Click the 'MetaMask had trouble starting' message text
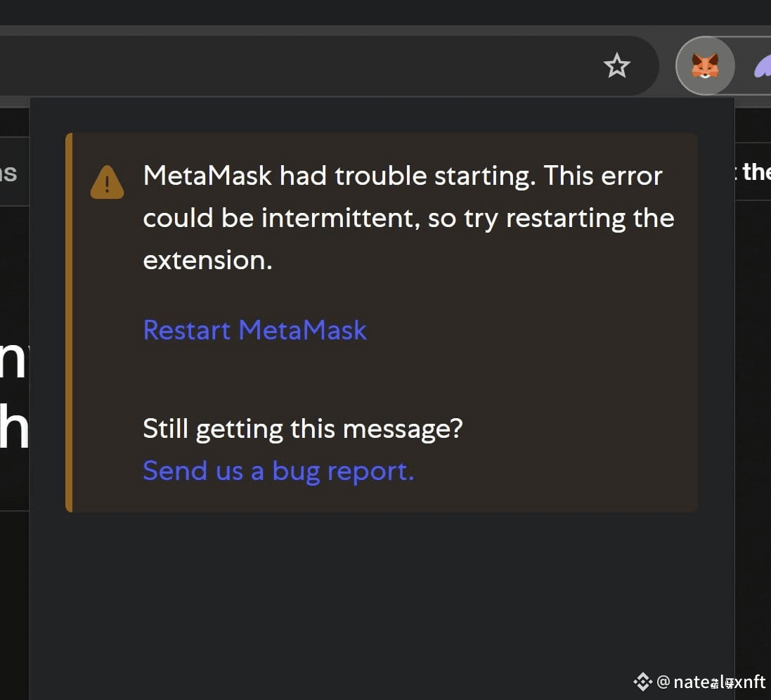This screenshot has width=771, height=700. [x=408, y=218]
